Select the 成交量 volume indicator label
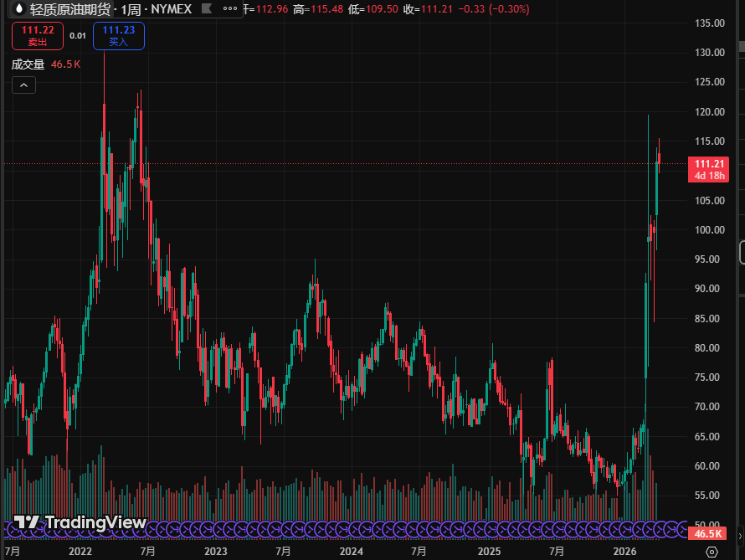The height and width of the screenshot is (560, 745). [x=27, y=64]
